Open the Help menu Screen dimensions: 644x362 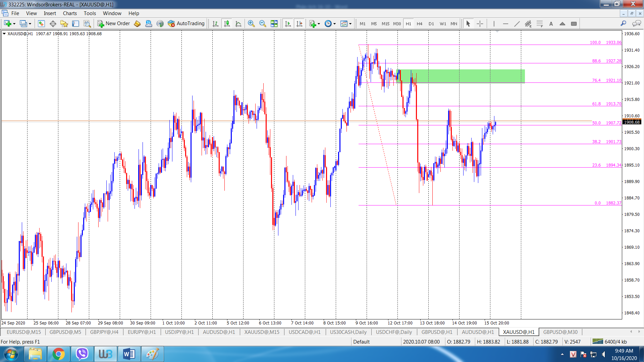133,13
